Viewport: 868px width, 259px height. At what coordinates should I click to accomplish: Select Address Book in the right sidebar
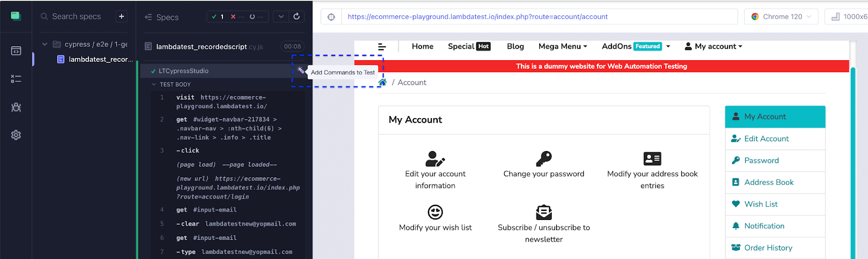775,182
